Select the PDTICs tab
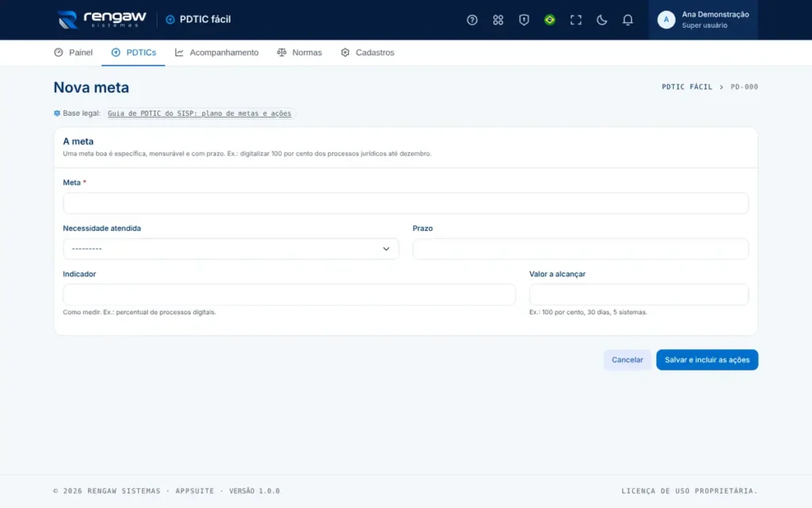The height and width of the screenshot is (508, 812). (133, 52)
